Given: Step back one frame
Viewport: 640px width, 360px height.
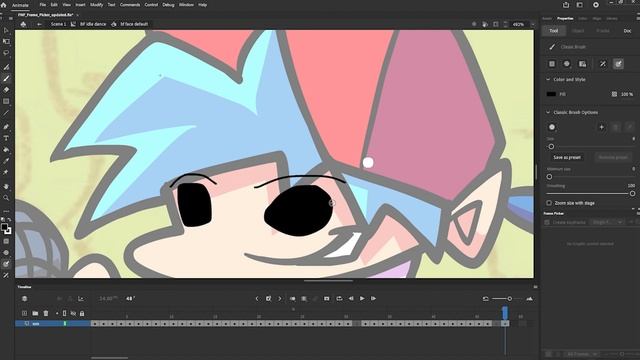Looking at the screenshot, I should 351,298.
